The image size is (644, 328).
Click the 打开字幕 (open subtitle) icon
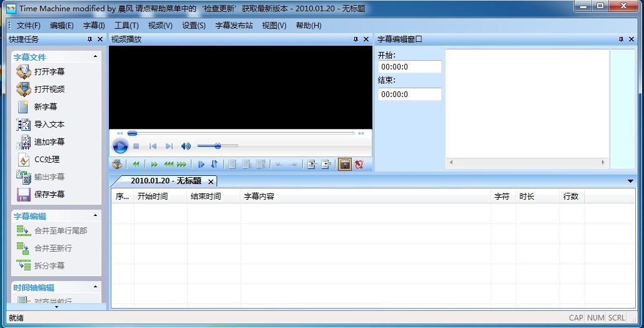click(24, 71)
